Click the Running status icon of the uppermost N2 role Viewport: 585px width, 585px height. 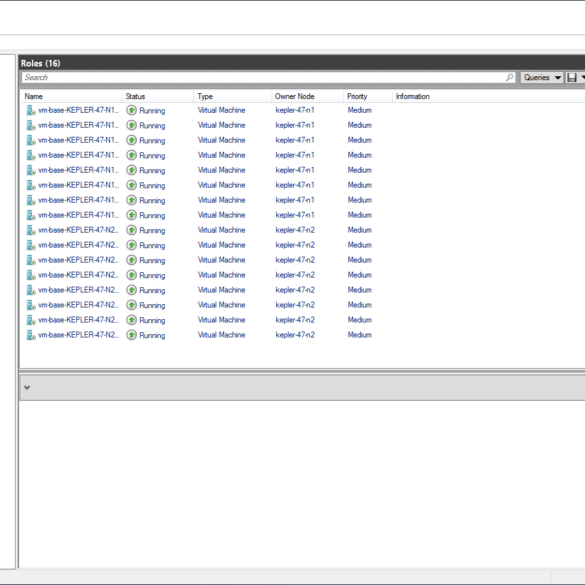131,230
